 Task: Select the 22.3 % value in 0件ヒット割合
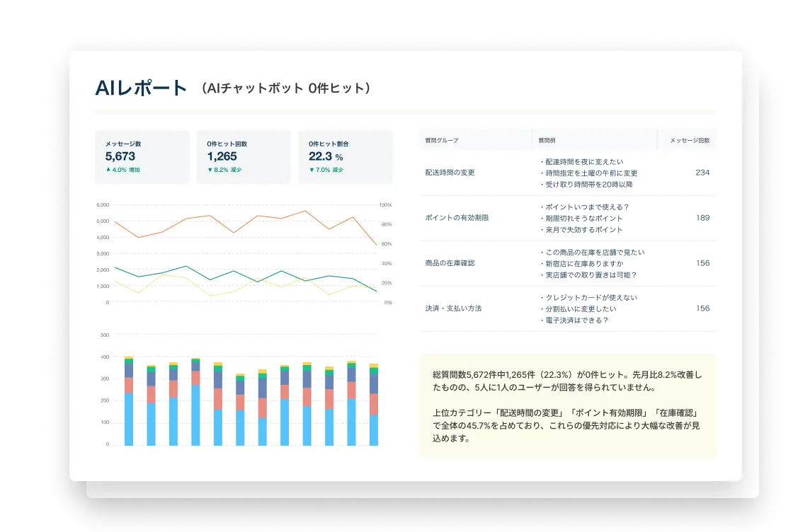pyautogui.click(x=326, y=157)
